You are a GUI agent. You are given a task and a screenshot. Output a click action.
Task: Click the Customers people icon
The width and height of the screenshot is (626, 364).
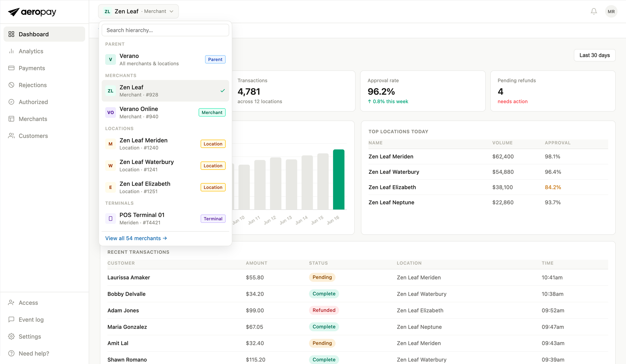point(11,136)
